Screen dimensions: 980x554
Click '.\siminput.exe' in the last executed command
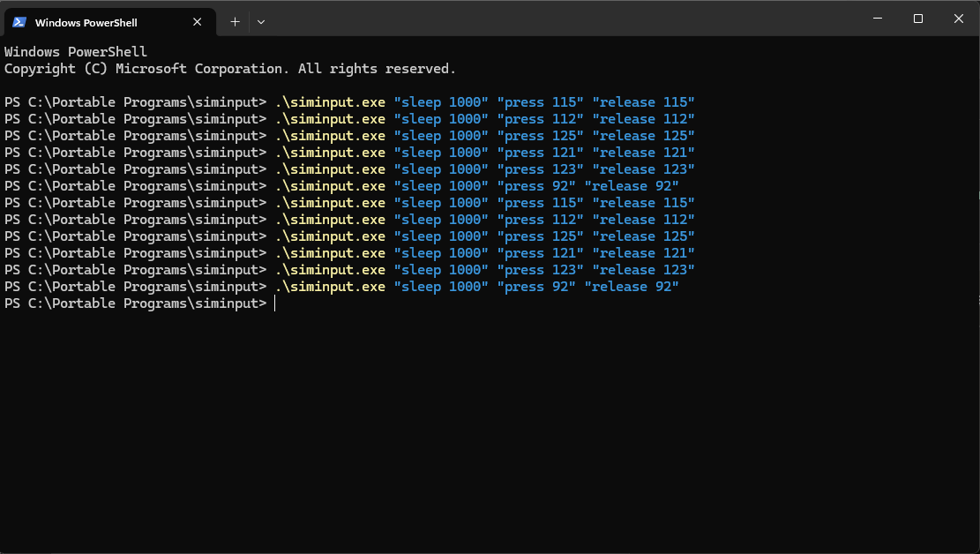[x=330, y=287]
